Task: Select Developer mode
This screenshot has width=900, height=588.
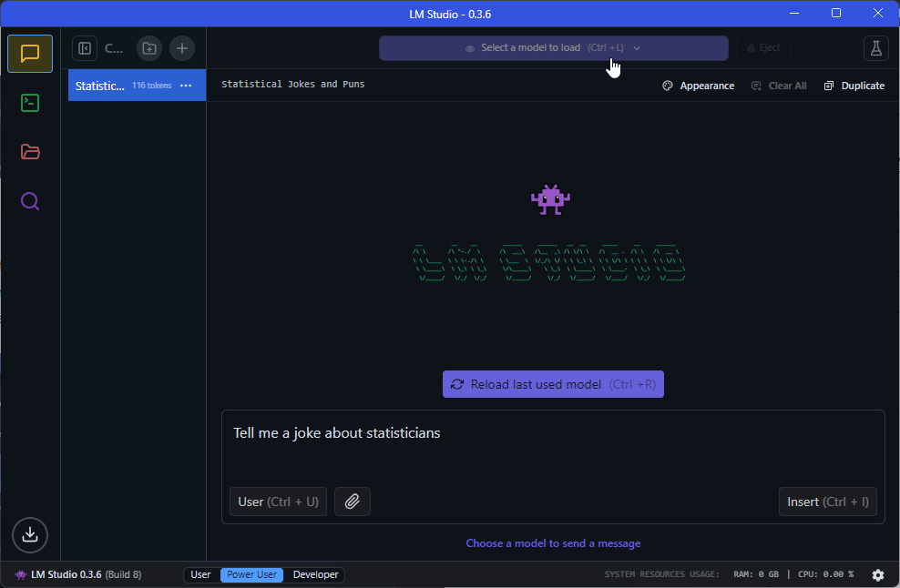Action: pyautogui.click(x=316, y=575)
